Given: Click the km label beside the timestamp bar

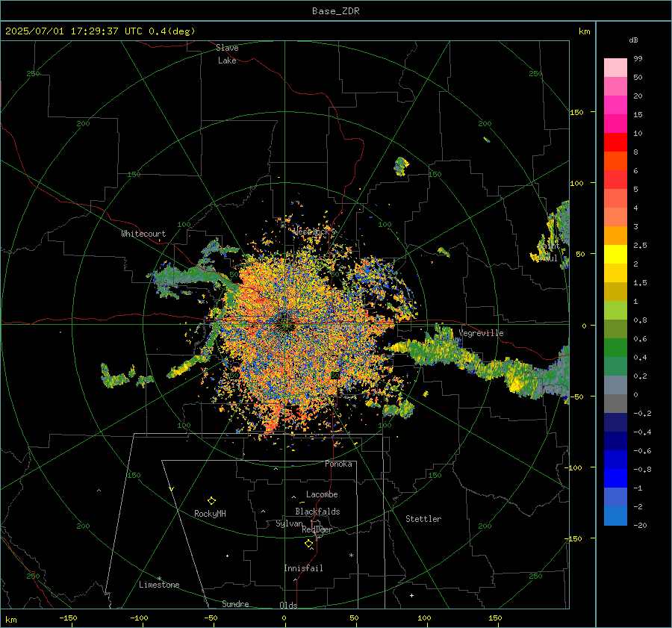Looking at the screenshot, I should [584, 31].
